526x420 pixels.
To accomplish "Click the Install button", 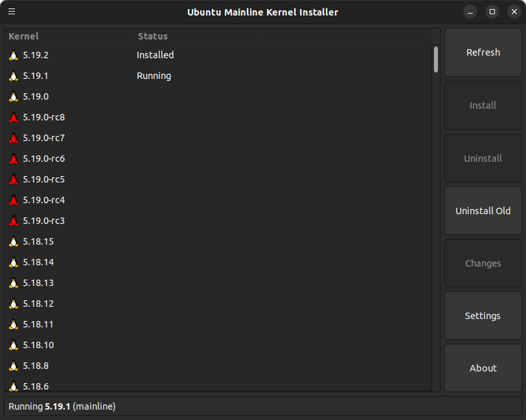I will click(x=483, y=105).
